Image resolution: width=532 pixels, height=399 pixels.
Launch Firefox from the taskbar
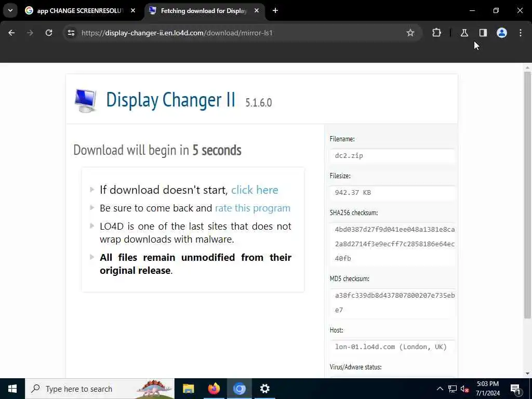click(x=214, y=389)
